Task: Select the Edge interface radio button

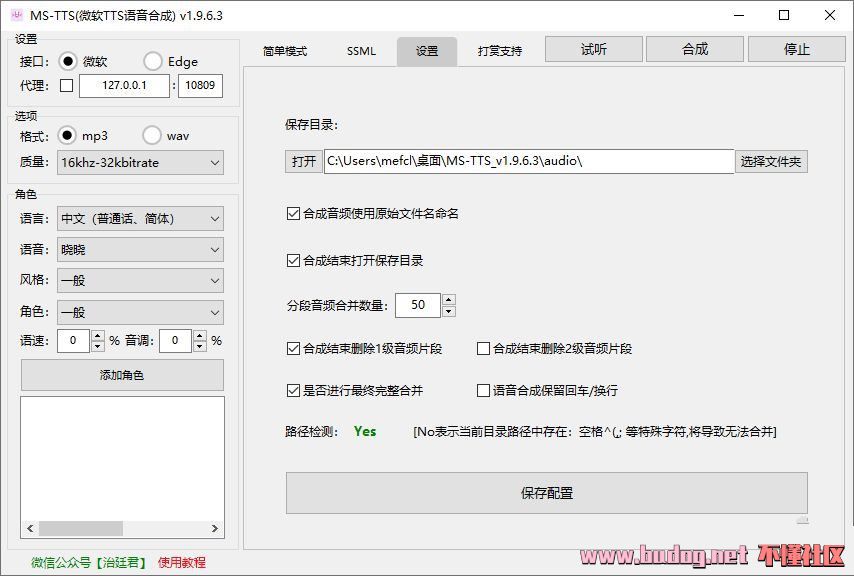Action: pyautogui.click(x=152, y=61)
